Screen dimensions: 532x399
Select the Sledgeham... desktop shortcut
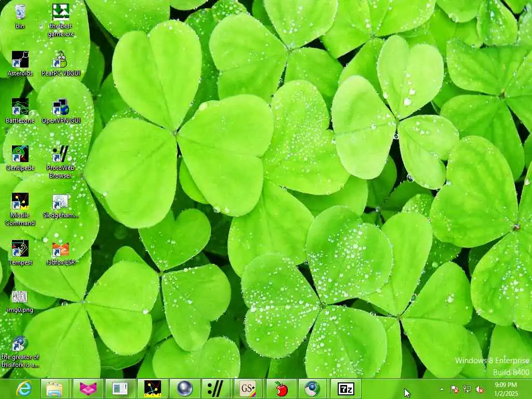[x=61, y=206]
